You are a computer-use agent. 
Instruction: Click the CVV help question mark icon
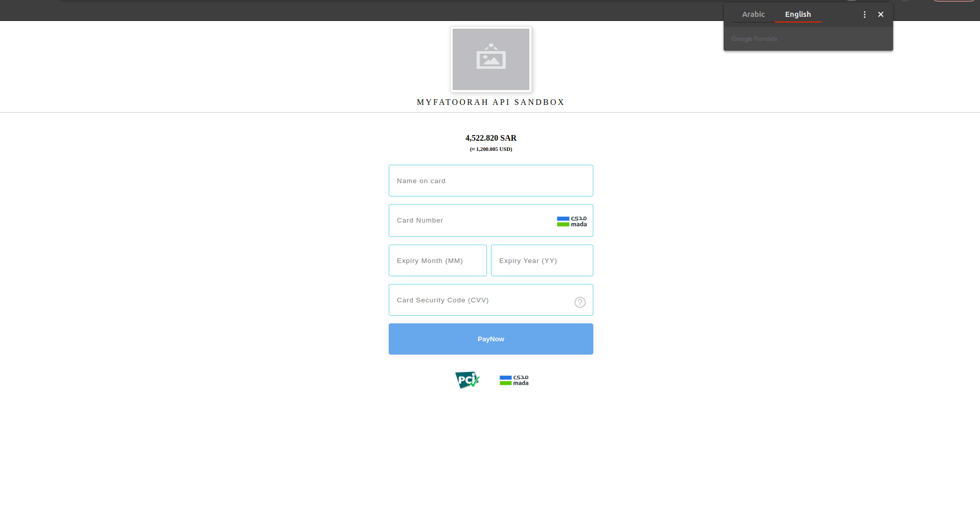tap(580, 302)
